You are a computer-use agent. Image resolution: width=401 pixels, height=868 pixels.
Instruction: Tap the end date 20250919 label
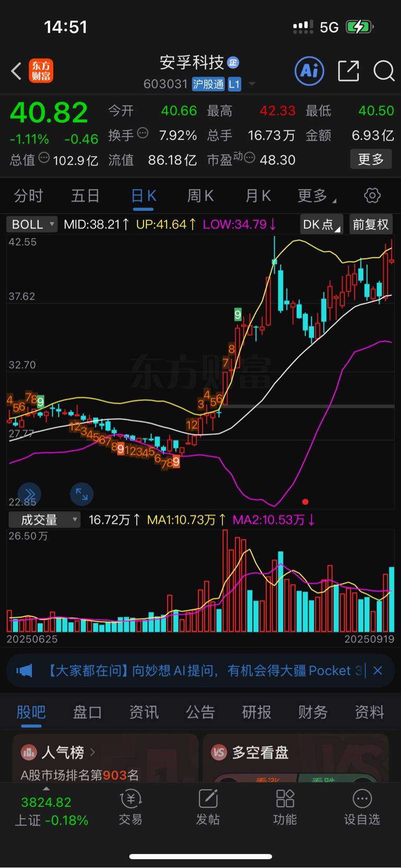369,639
